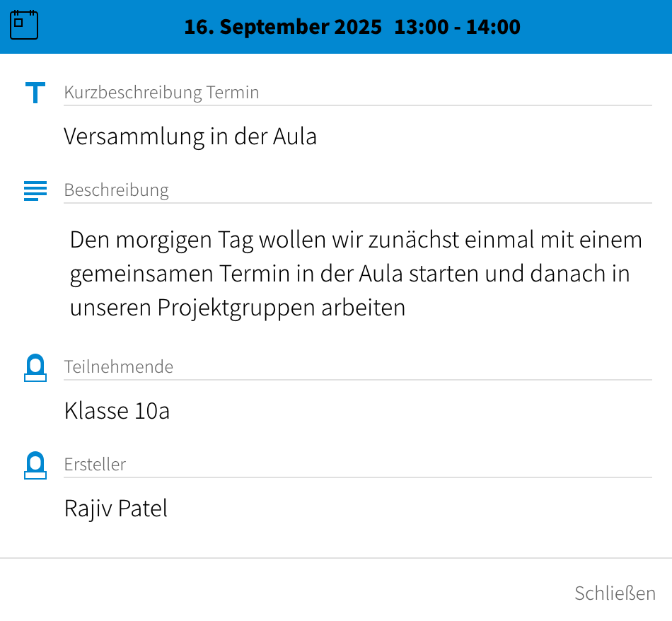
Task: Click the T title icon beside Kurzbeschreibung Termin
Action: coord(35,93)
